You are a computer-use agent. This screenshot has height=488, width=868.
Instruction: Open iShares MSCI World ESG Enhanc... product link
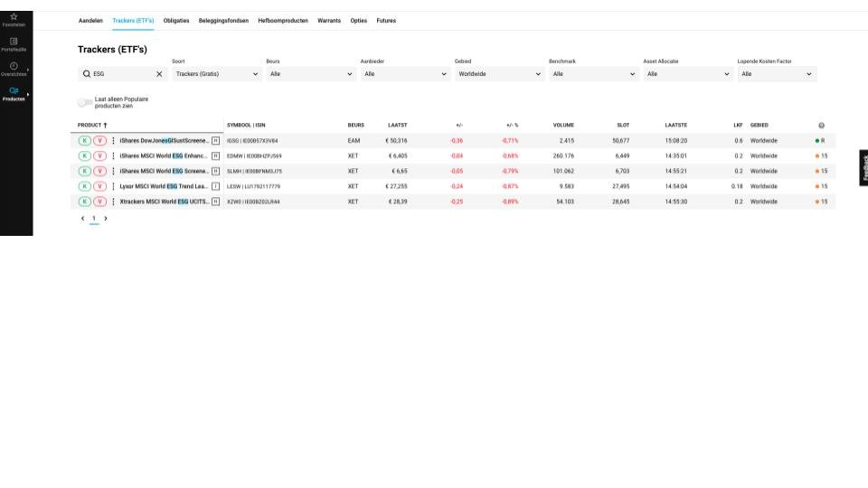pos(164,155)
